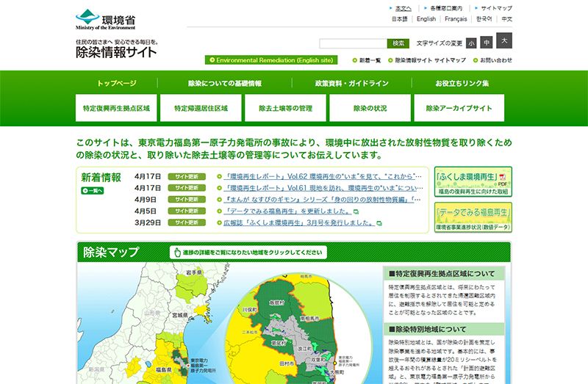
Task: Click the 除染マップ panel title
Action: (111, 252)
